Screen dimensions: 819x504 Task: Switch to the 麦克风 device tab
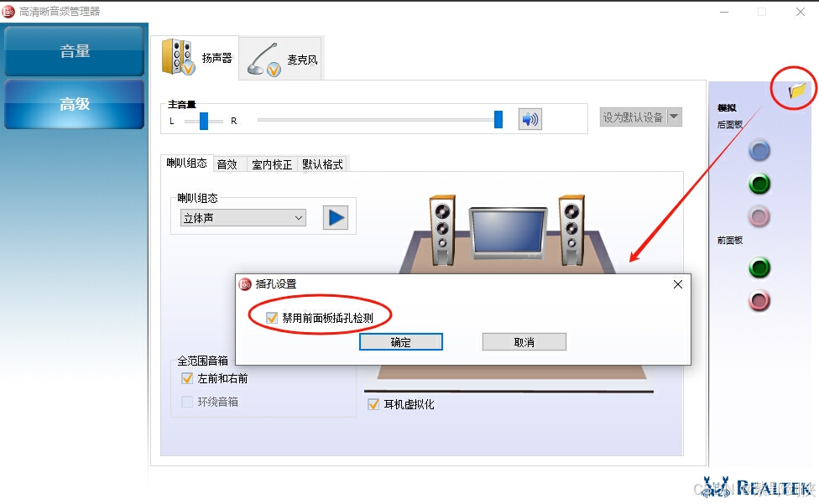[282, 59]
